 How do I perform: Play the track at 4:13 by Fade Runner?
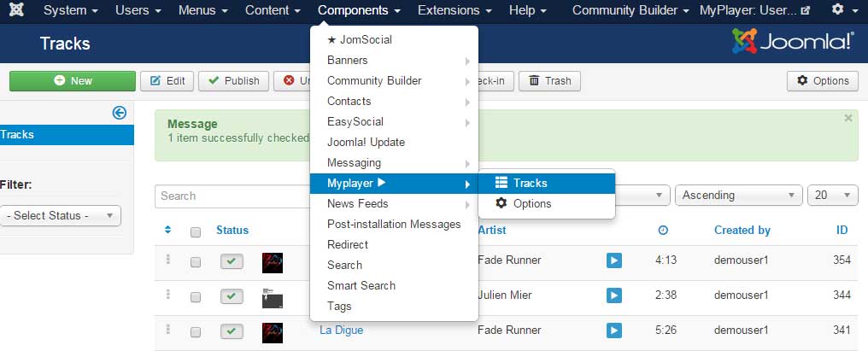pyautogui.click(x=614, y=260)
